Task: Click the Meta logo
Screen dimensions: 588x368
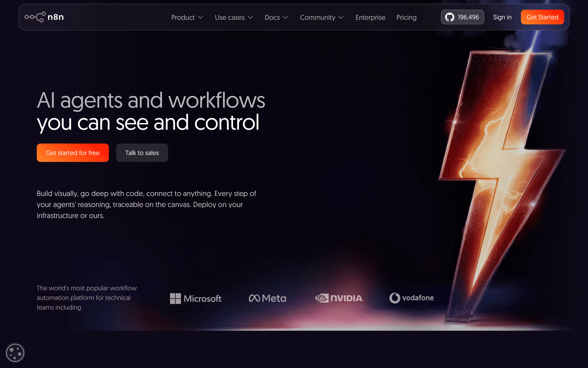Action: [x=267, y=298]
